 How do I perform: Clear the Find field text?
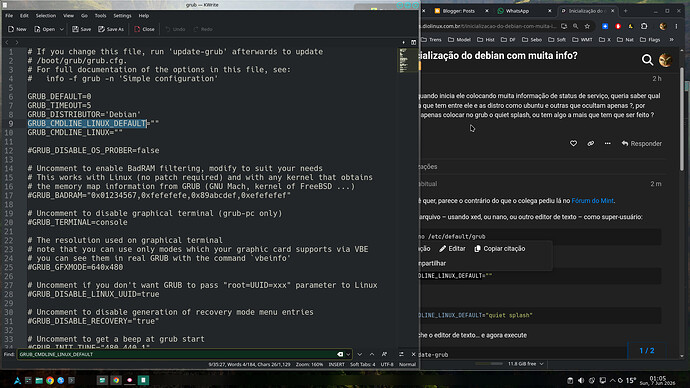(x=340, y=354)
